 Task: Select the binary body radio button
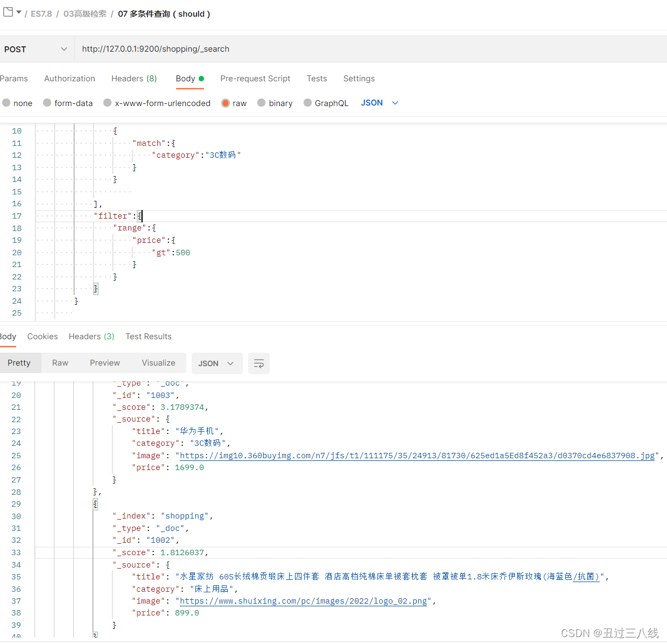click(x=262, y=103)
